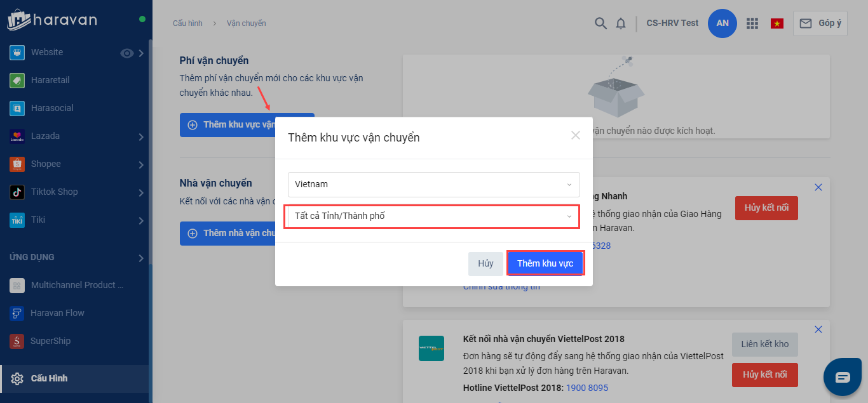Select Hararetail in the sidebar menu
The height and width of the screenshot is (403, 868).
50,80
